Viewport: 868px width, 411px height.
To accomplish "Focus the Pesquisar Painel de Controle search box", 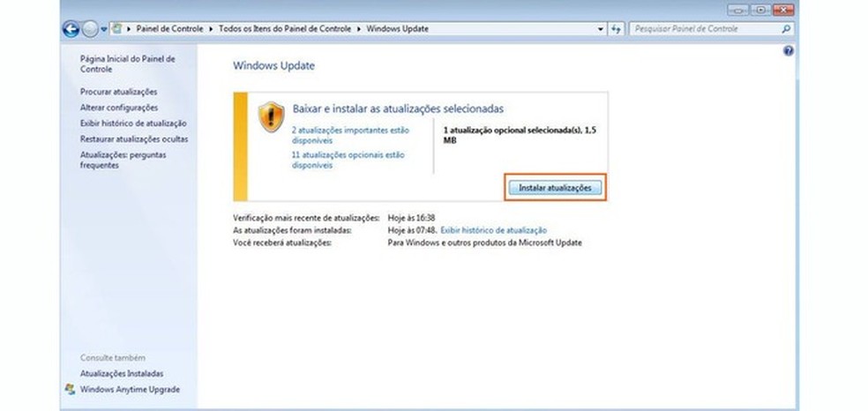I will pyautogui.click(x=711, y=29).
